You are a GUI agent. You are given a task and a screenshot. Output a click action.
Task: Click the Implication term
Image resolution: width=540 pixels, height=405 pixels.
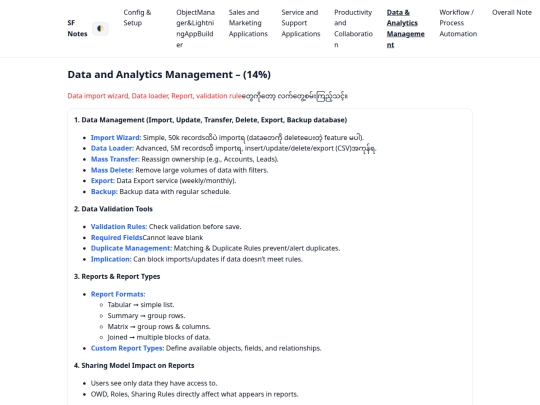coord(111,259)
